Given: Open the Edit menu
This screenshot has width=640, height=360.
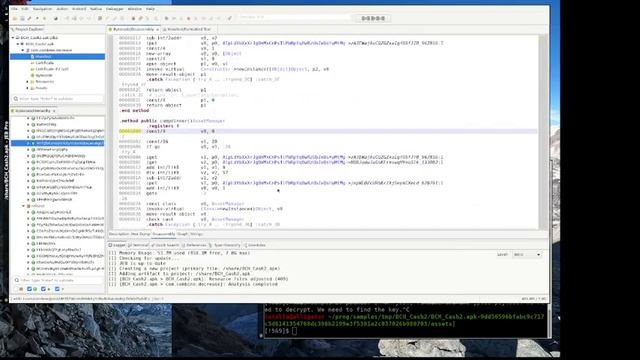Looking at the screenshot, I should [x=25, y=9].
